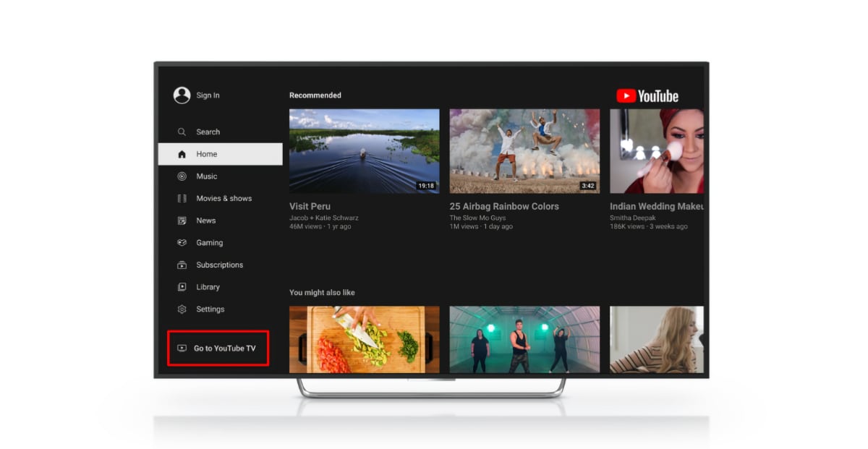
Task: Click the Sign In account avatar icon
Action: (x=182, y=95)
